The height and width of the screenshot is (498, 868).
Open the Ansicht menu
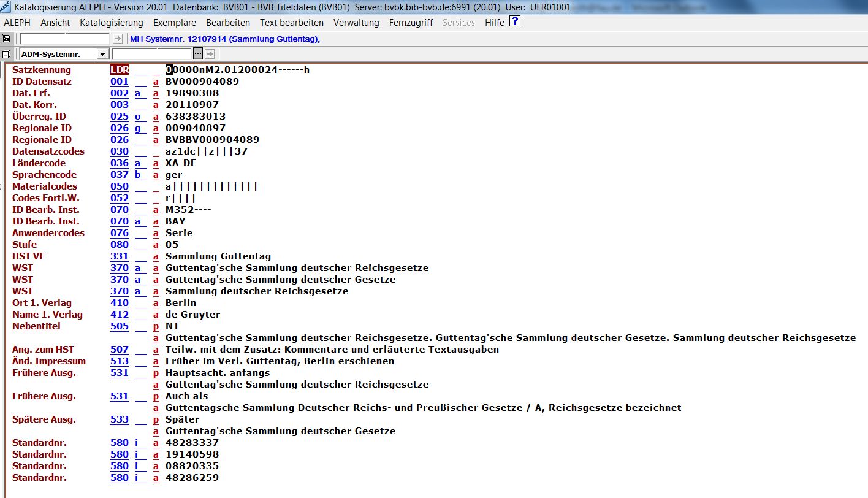point(55,23)
